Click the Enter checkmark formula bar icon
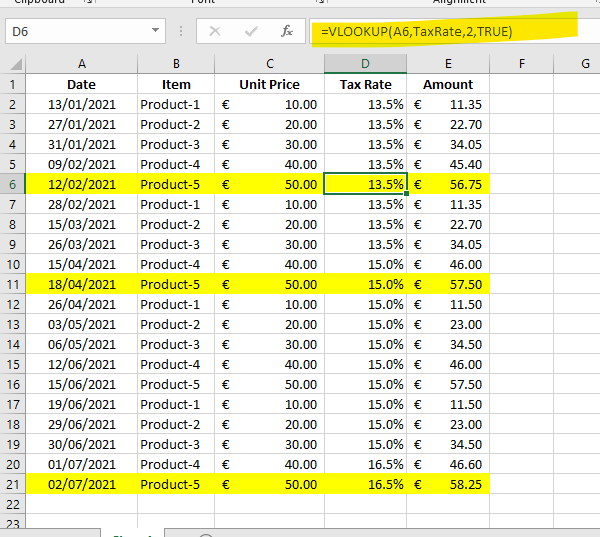Image resolution: width=600 pixels, height=537 pixels. point(251,31)
